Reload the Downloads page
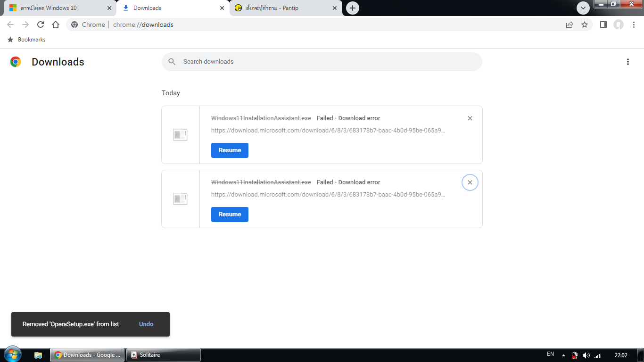 [41, 25]
